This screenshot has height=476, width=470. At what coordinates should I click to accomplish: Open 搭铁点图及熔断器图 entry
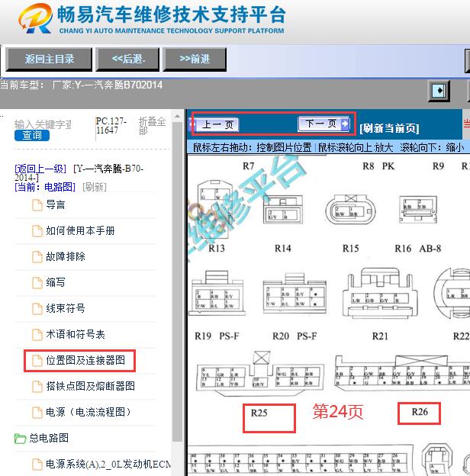(91, 386)
